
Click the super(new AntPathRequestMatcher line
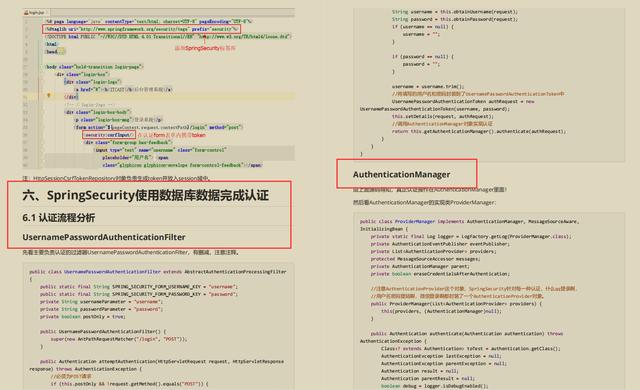tap(119, 339)
